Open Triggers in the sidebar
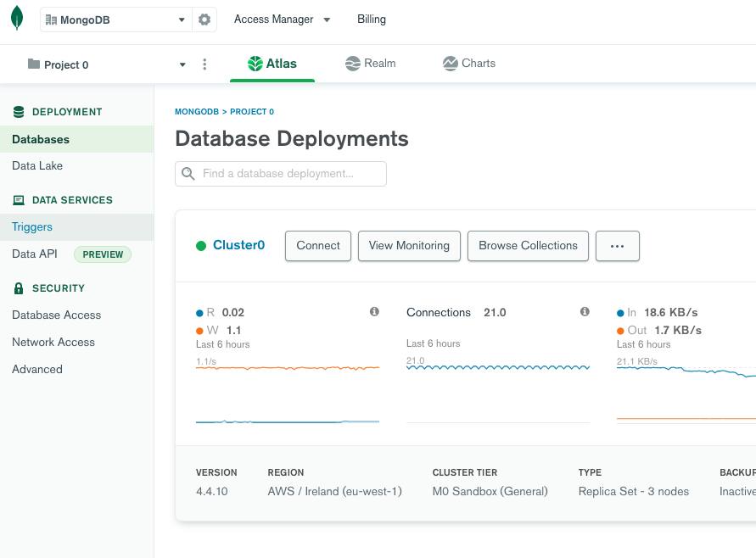This screenshot has width=756, height=558. click(x=77, y=227)
